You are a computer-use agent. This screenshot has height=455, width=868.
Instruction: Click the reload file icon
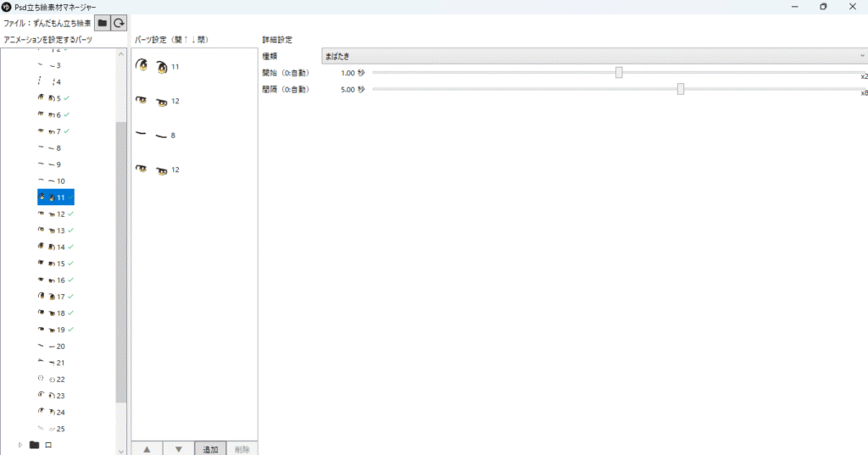pyautogui.click(x=120, y=24)
